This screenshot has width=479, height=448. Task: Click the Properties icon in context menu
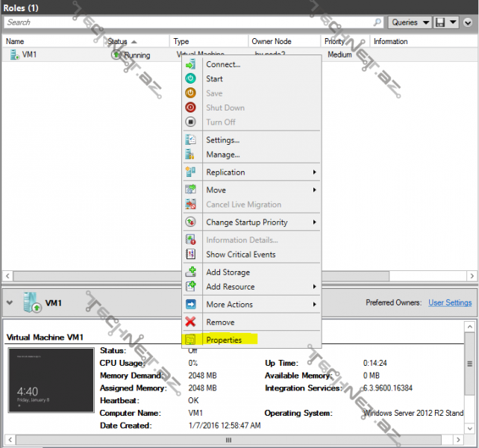click(x=190, y=340)
